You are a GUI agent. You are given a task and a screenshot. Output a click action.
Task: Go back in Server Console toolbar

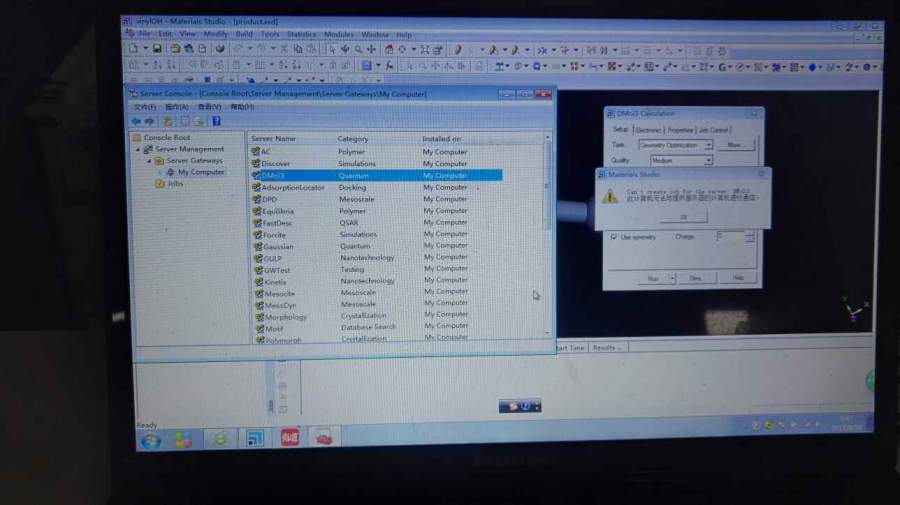click(137, 121)
